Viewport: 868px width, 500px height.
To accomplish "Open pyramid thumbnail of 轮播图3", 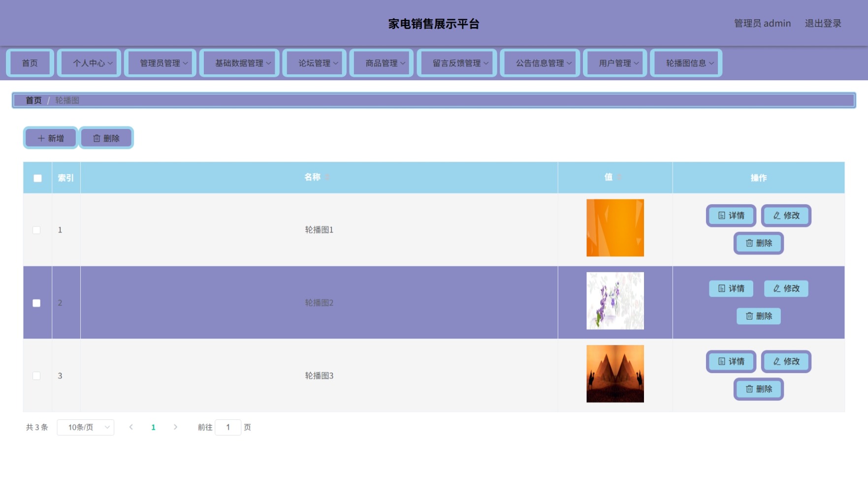I will (x=615, y=374).
